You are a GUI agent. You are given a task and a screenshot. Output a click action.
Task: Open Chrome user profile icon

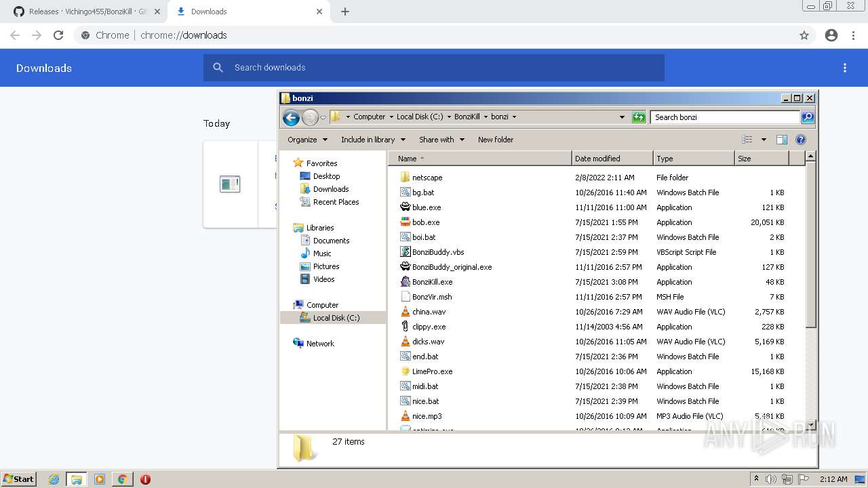click(x=831, y=35)
